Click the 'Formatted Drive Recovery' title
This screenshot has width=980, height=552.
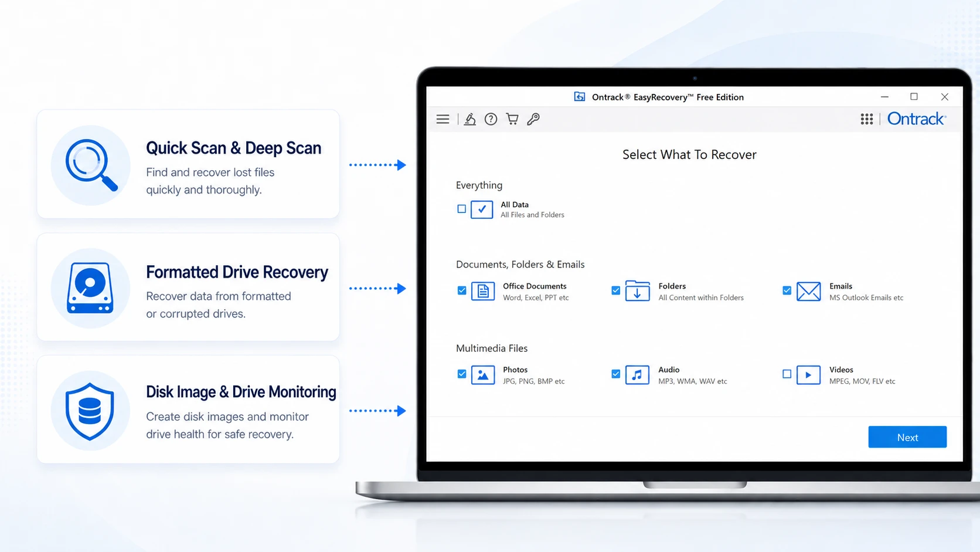(237, 272)
